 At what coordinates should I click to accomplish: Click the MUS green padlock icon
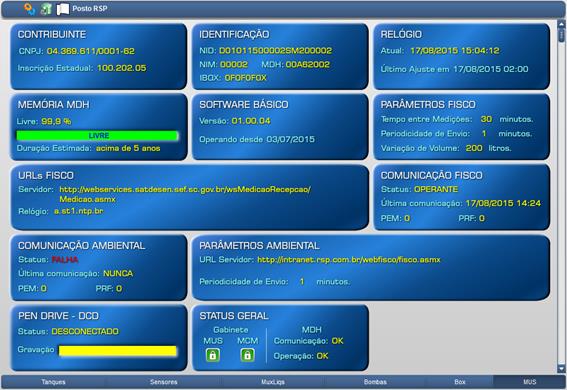click(213, 355)
